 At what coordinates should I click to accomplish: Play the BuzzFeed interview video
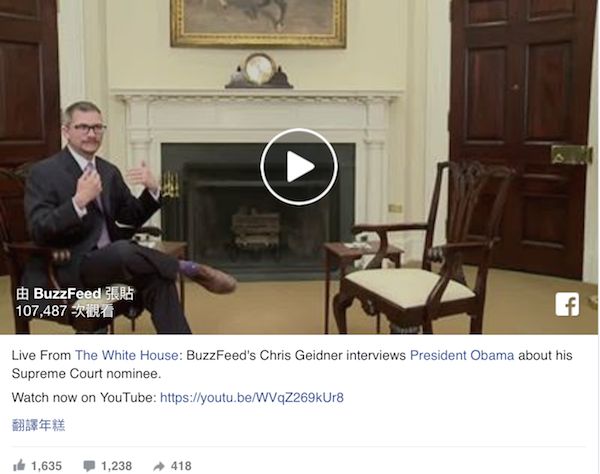point(299,167)
